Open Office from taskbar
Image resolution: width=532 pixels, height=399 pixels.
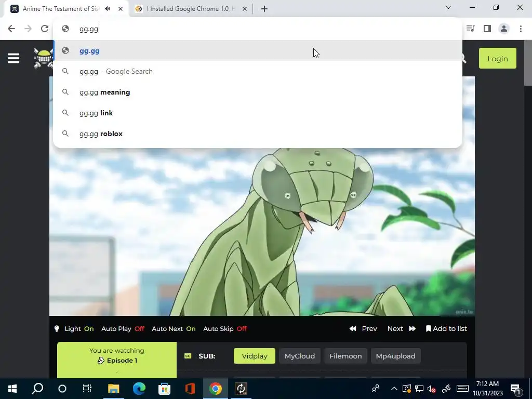coord(190,389)
